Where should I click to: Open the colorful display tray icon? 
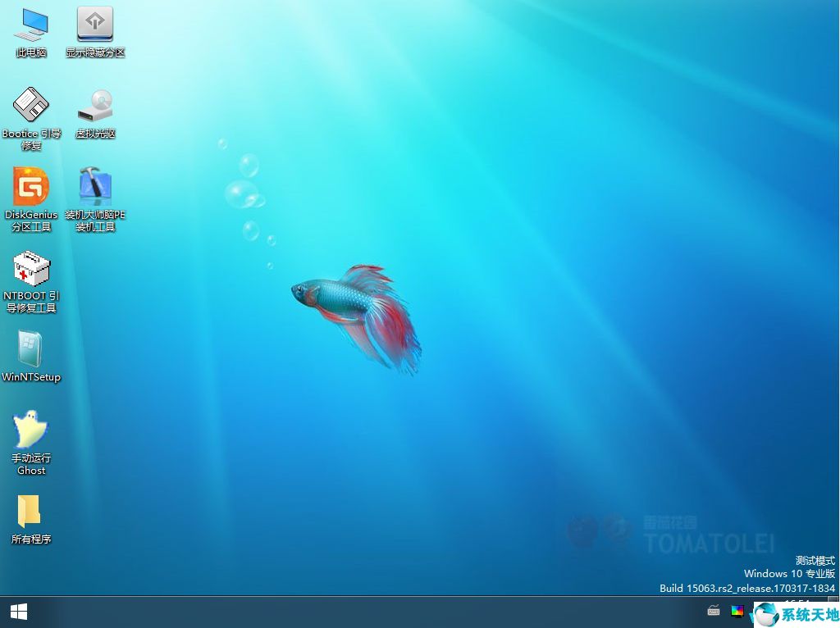coord(737,611)
